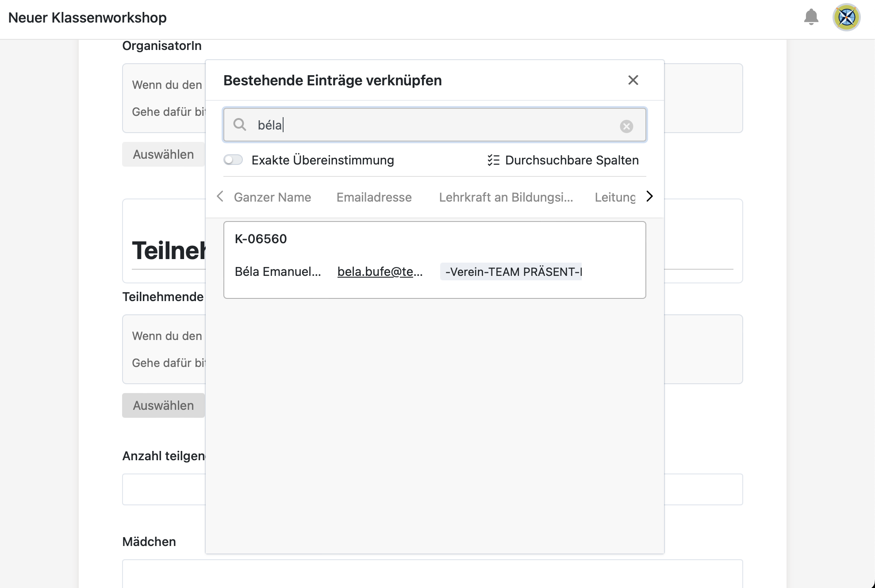Image resolution: width=875 pixels, height=588 pixels.
Task: Open the user profile avatar
Action: pyautogui.click(x=846, y=17)
